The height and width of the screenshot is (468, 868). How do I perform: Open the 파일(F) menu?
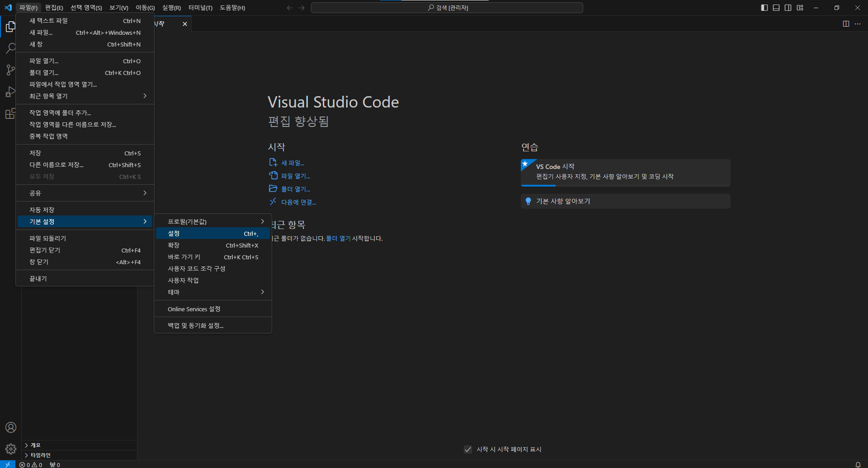click(28, 8)
